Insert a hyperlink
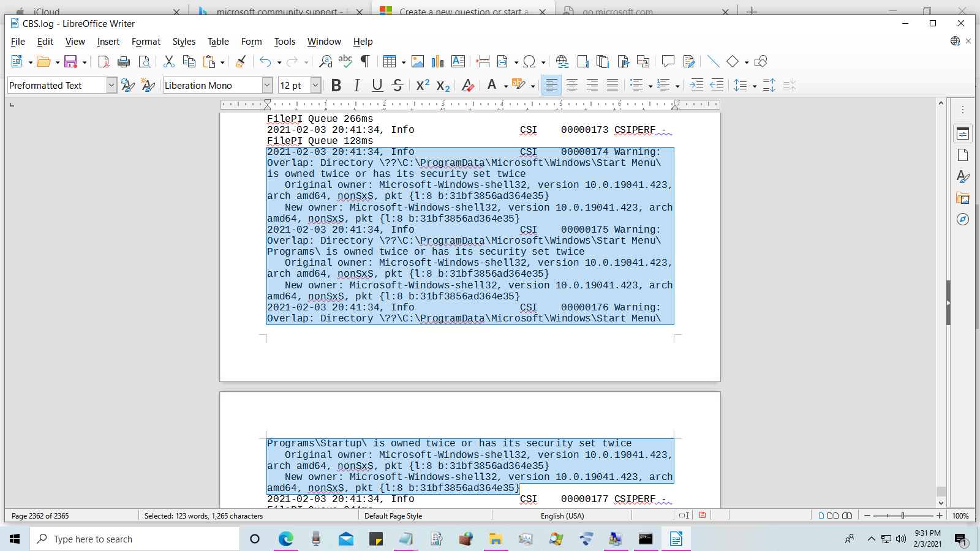 point(562,62)
